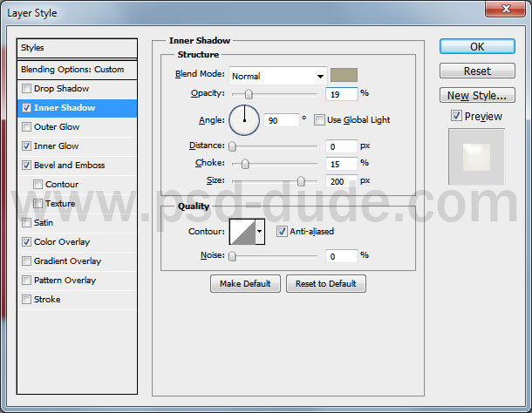Open Satin settings

pos(44,223)
